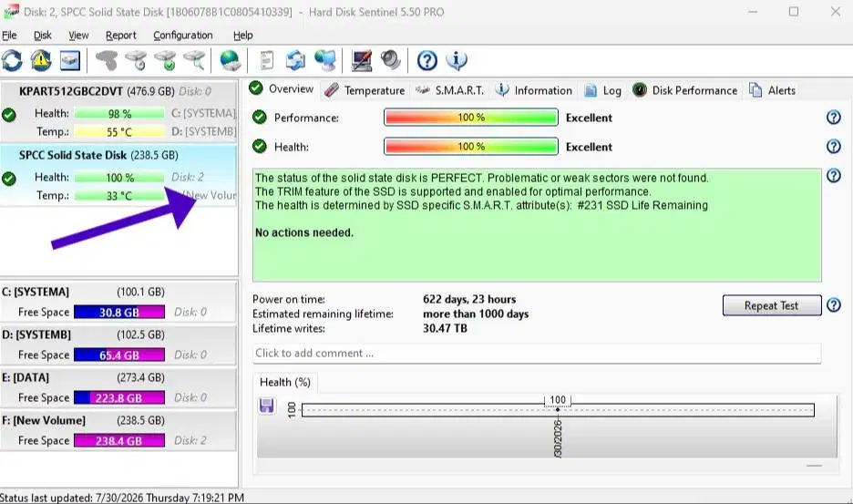This screenshot has height=504, width=853.
Task: Click the info bubble toolbar icon
Action: tap(457, 60)
